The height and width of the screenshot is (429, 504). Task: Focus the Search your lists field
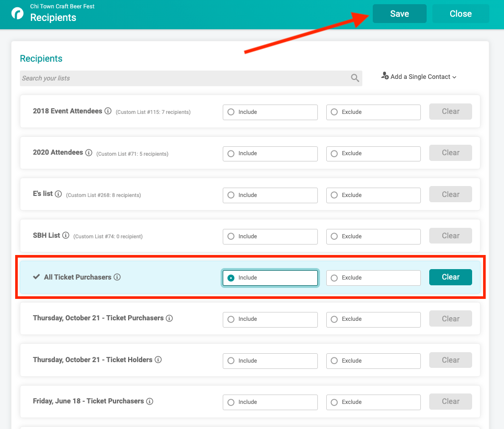191,78
